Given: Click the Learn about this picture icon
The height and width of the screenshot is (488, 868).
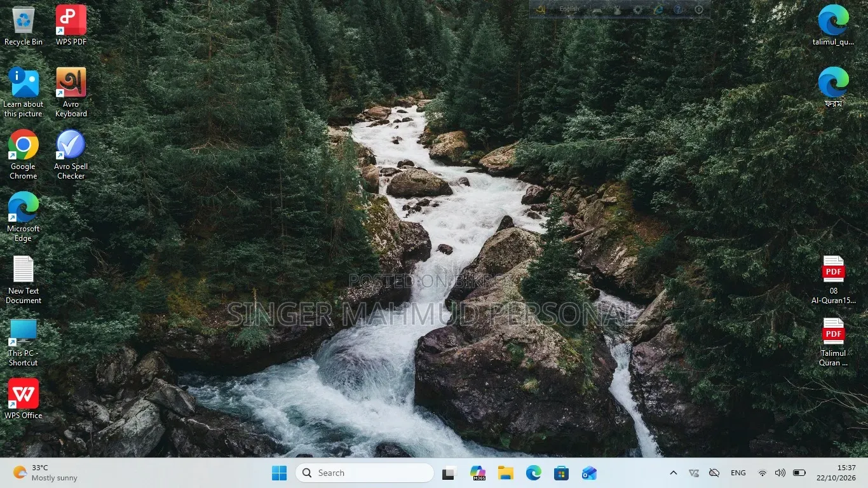Looking at the screenshot, I should (24, 93).
